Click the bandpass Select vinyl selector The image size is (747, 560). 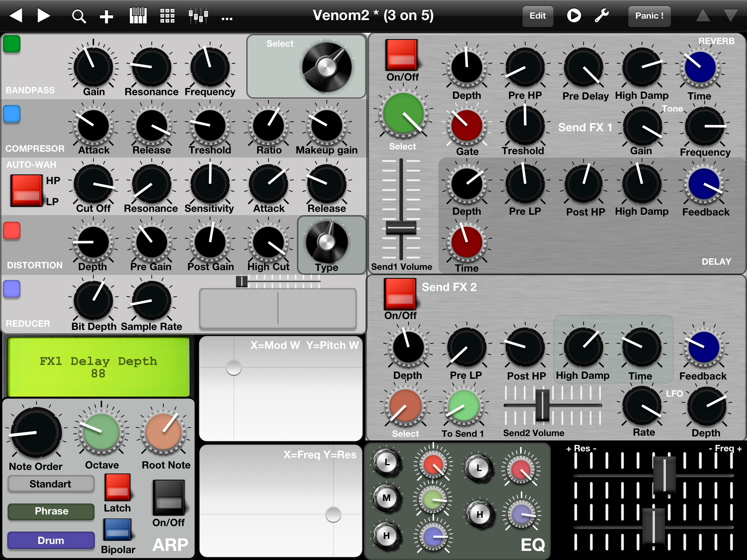(x=326, y=67)
